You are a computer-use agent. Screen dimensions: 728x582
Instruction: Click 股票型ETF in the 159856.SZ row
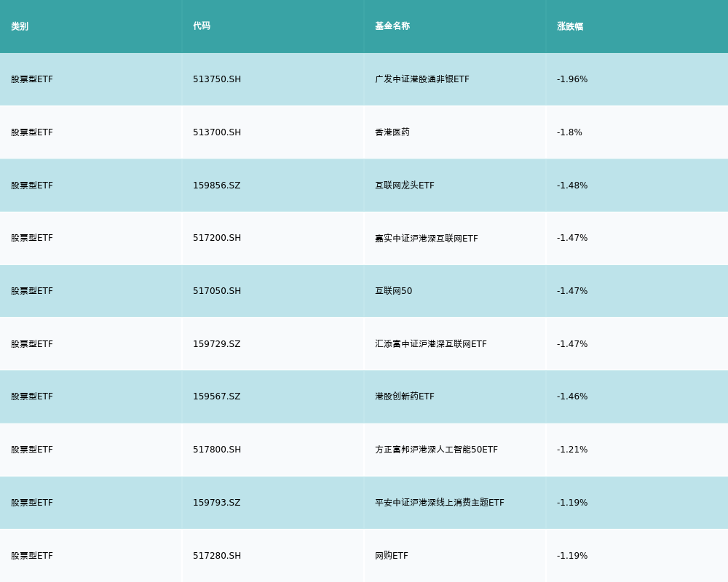32,186
